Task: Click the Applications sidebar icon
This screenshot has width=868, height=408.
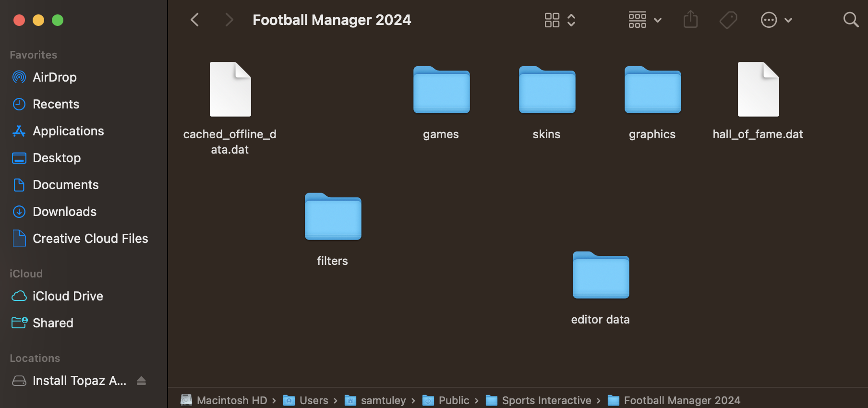Action: pyautogui.click(x=19, y=131)
